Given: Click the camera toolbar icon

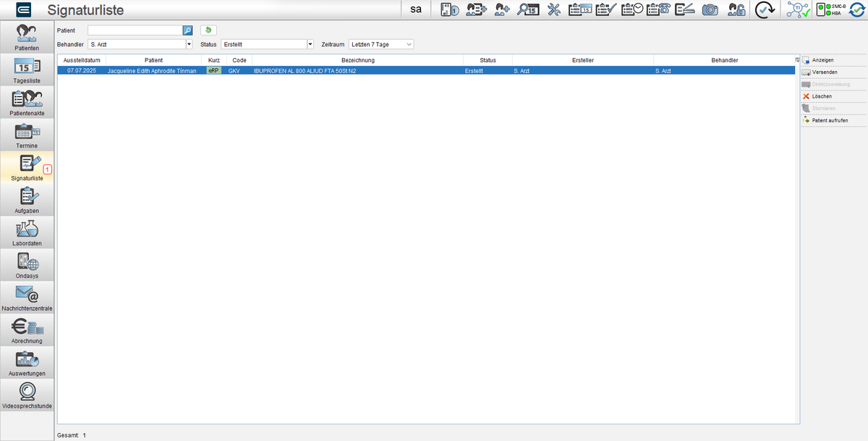Looking at the screenshot, I should pyautogui.click(x=710, y=9).
